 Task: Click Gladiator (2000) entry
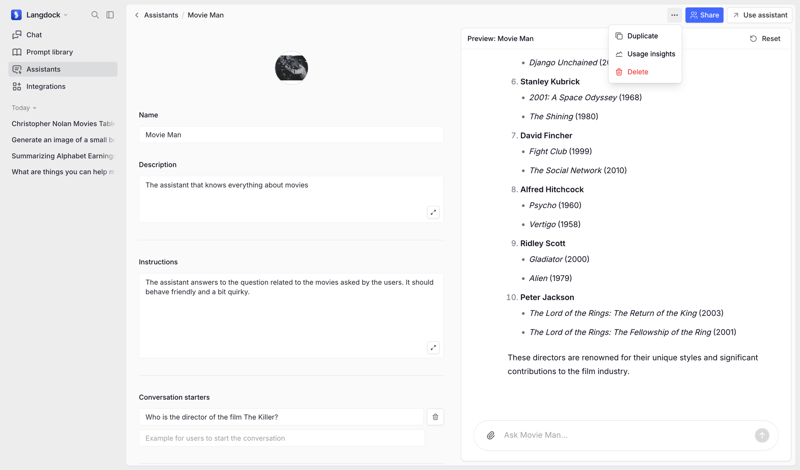(x=559, y=259)
